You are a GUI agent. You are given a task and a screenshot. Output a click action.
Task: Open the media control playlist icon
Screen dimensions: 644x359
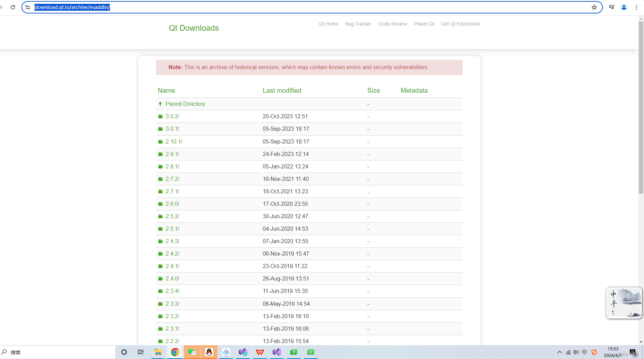point(612,7)
